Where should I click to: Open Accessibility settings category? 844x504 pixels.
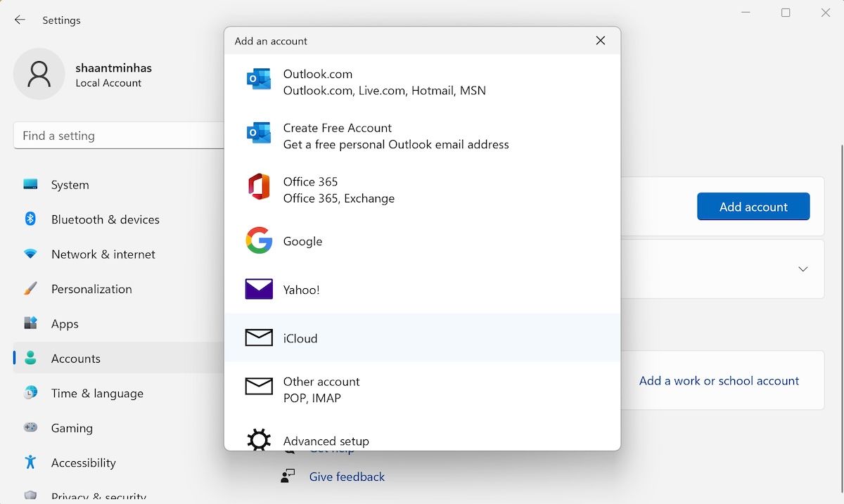point(119,463)
